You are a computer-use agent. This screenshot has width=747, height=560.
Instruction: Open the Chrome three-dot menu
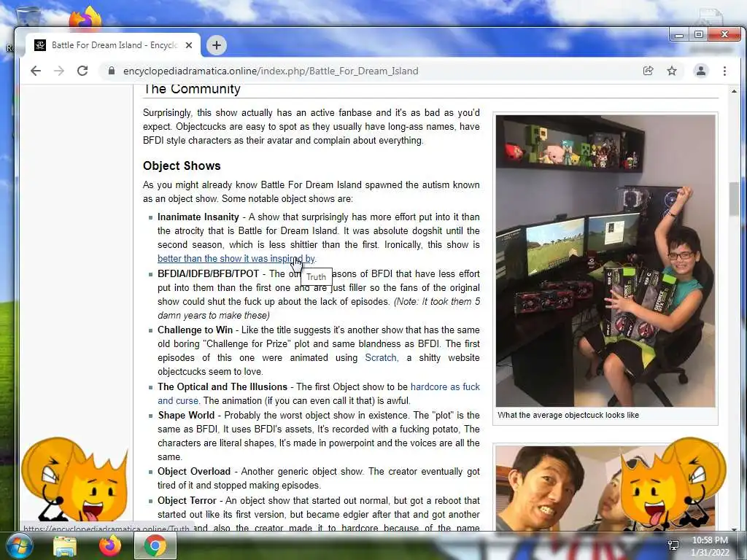[724, 71]
